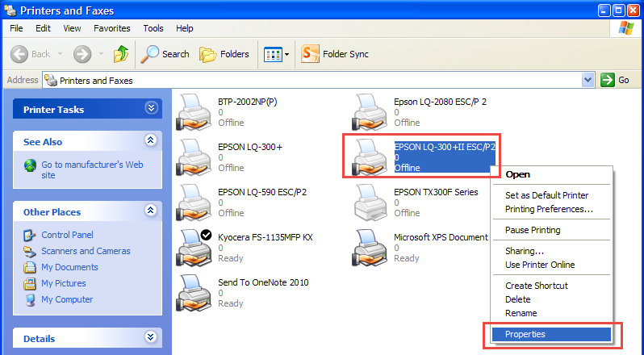Open the Address bar dropdown arrow

[588, 80]
